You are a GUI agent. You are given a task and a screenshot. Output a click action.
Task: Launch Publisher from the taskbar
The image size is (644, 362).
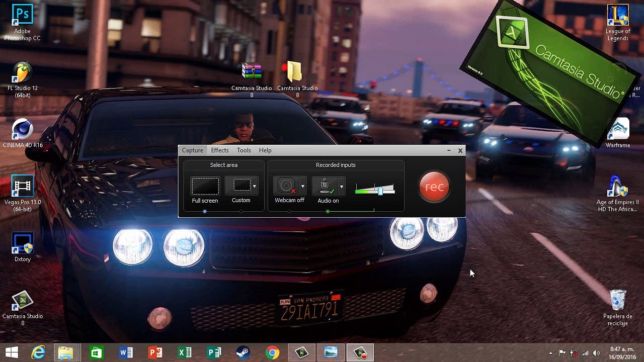coord(214,352)
